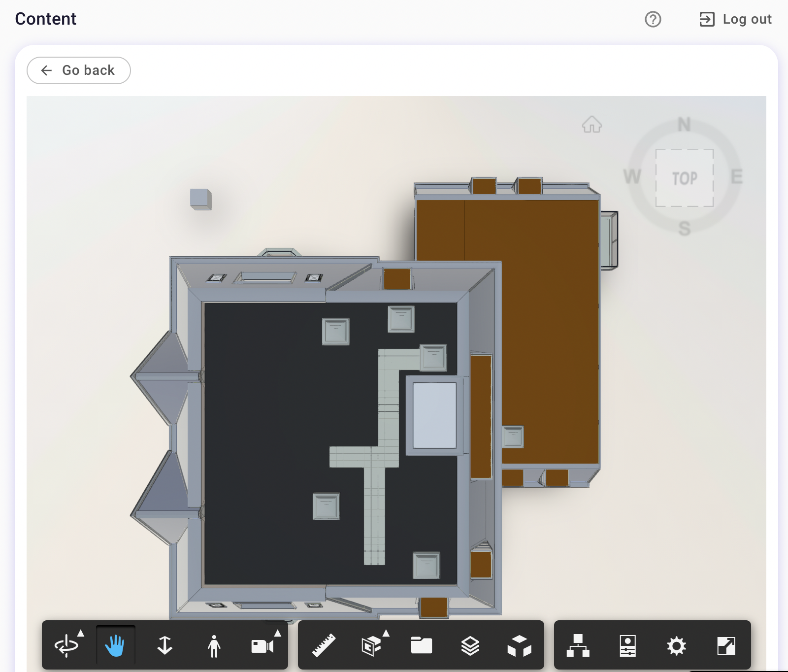Open the model tree hierarchy panel
This screenshot has height=672, width=788.
[578, 646]
